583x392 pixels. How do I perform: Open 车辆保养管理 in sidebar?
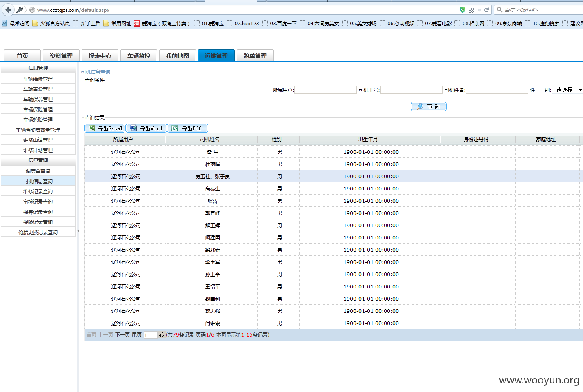38,99
